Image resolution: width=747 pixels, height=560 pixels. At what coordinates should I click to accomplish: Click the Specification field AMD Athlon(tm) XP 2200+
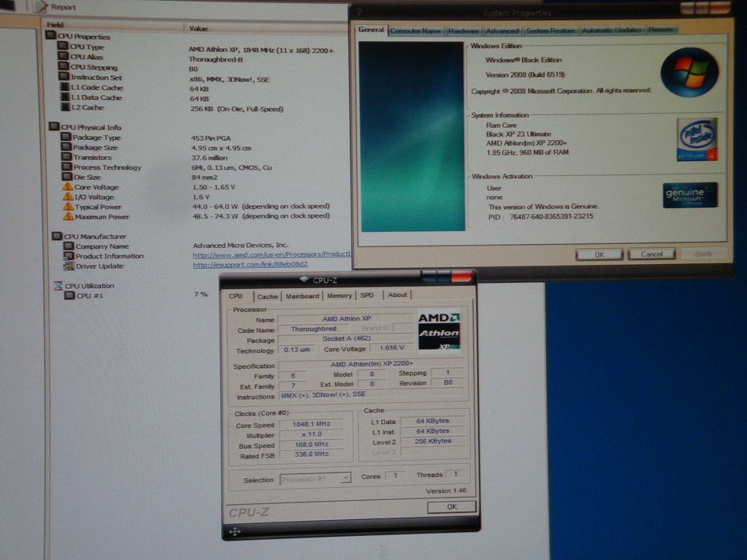[x=371, y=364]
